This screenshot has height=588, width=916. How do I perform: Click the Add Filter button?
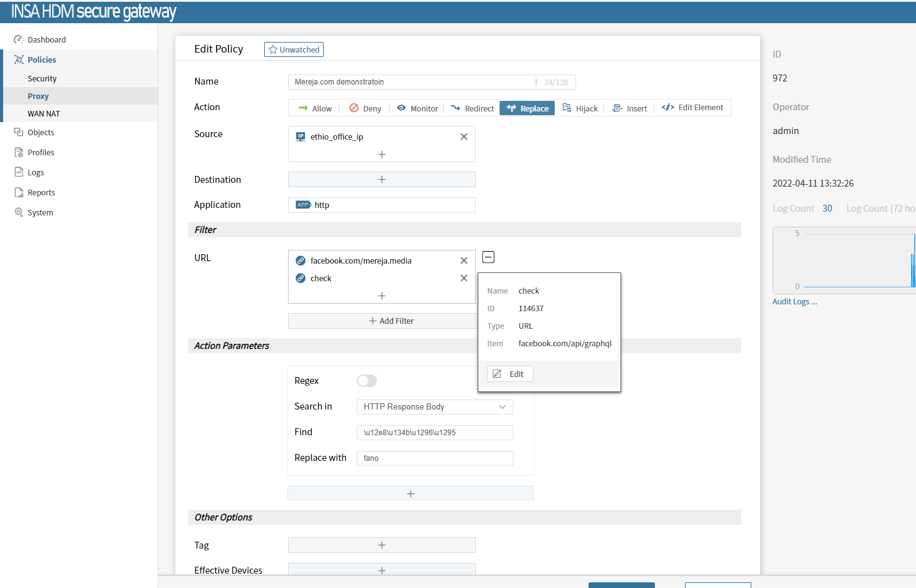coord(391,321)
